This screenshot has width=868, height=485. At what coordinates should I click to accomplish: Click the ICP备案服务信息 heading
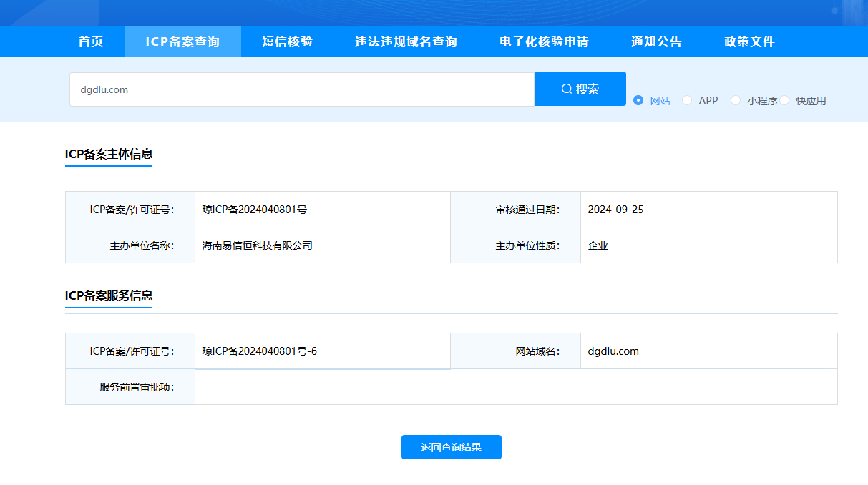[x=109, y=295]
